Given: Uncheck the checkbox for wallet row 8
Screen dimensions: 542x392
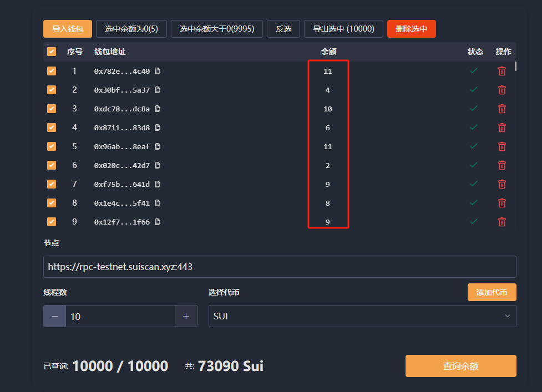Looking at the screenshot, I should pyautogui.click(x=52, y=203).
